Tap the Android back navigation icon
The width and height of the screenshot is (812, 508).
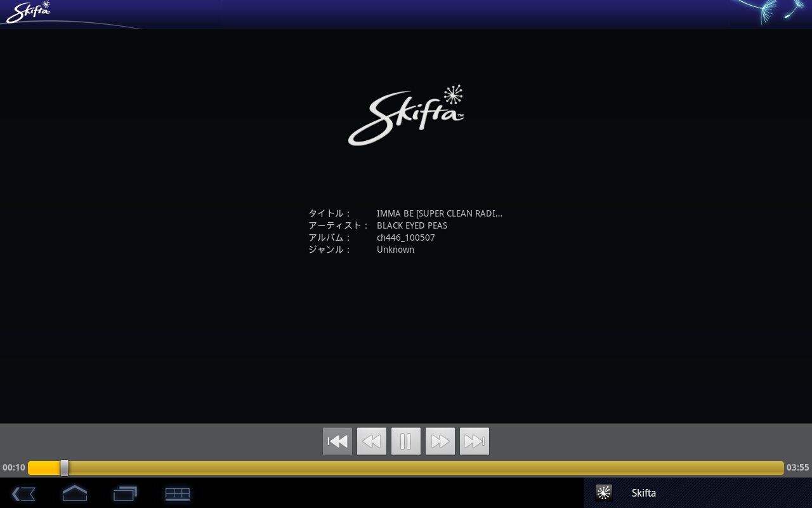tap(23, 493)
